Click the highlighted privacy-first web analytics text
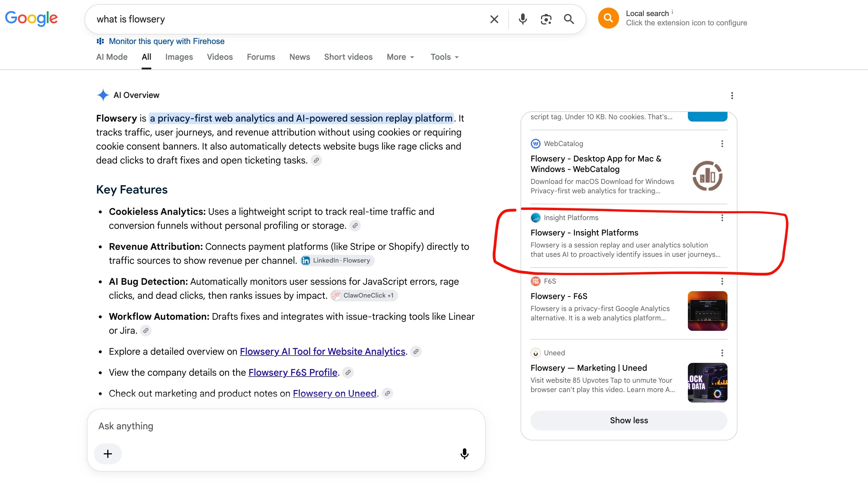 pos(301,118)
